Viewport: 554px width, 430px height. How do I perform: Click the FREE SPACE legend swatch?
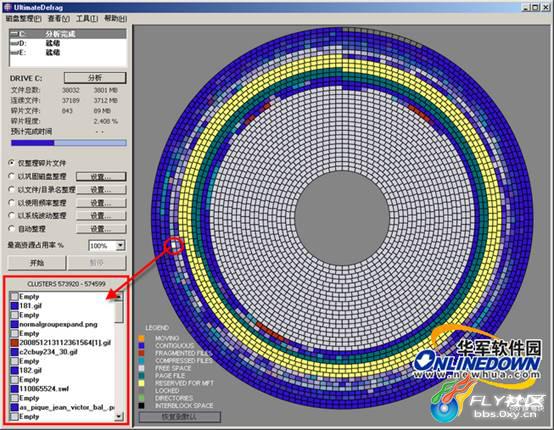[x=141, y=368]
